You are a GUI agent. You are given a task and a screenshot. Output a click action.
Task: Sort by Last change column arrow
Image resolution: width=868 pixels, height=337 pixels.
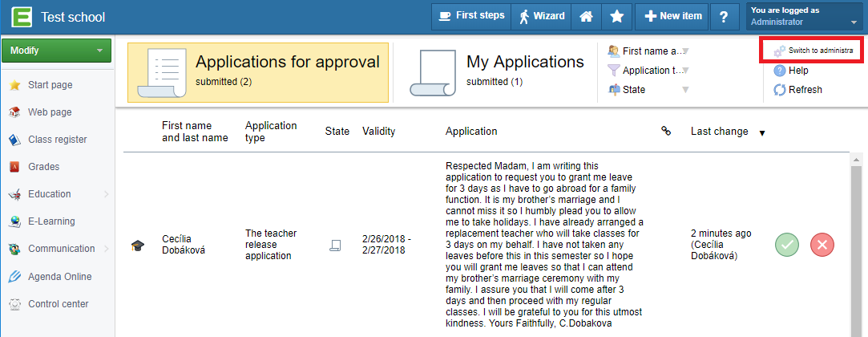tap(762, 133)
